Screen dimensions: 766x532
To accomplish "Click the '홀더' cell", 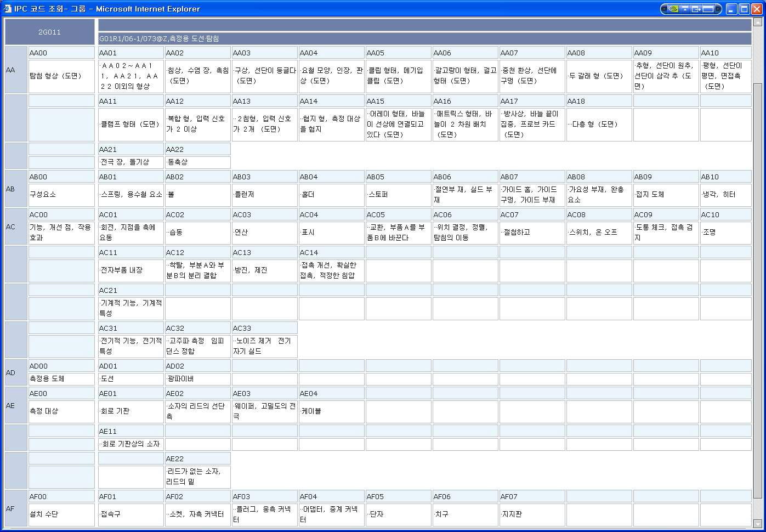I will pos(331,194).
